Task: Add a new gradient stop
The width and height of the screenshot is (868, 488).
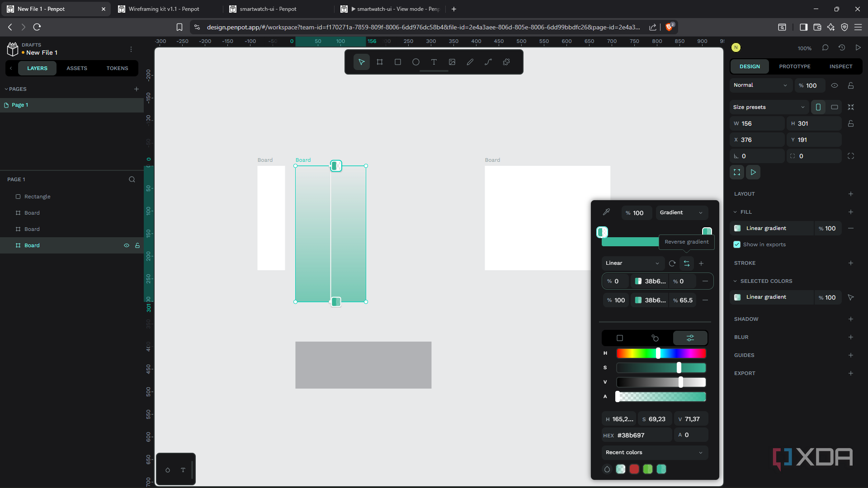Action: click(x=701, y=263)
